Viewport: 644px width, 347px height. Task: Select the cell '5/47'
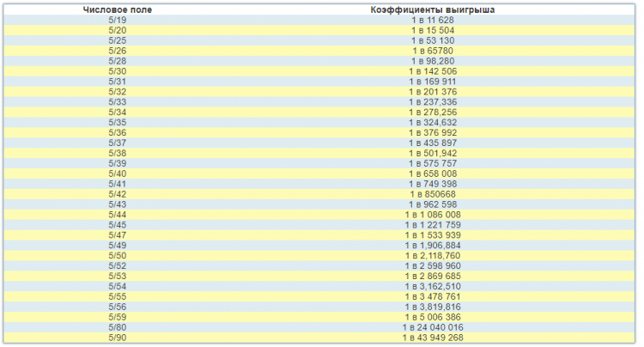(x=118, y=235)
